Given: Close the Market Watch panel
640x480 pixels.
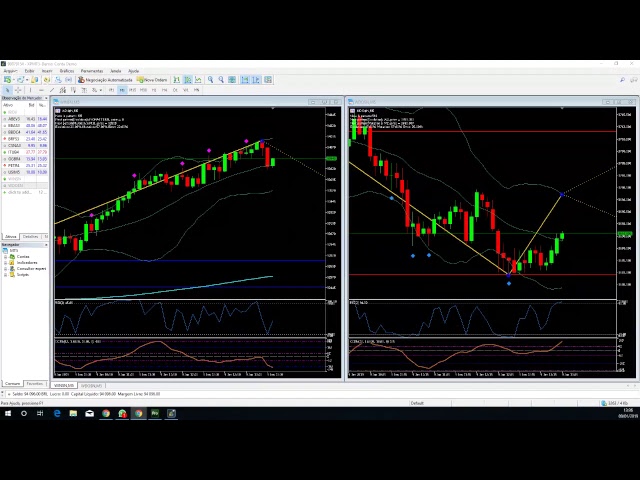Looking at the screenshot, I should coord(46,98).
